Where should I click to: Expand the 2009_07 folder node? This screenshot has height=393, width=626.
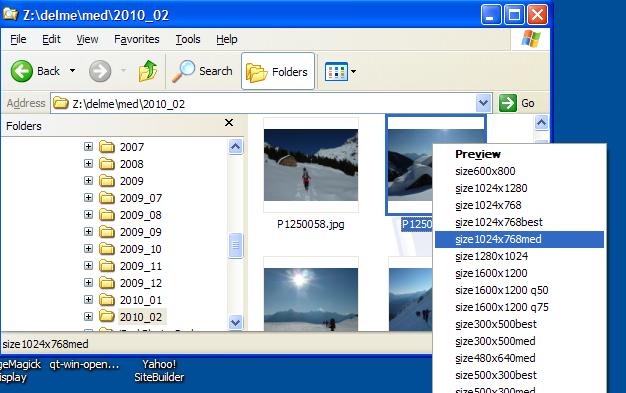coord(88,197)
